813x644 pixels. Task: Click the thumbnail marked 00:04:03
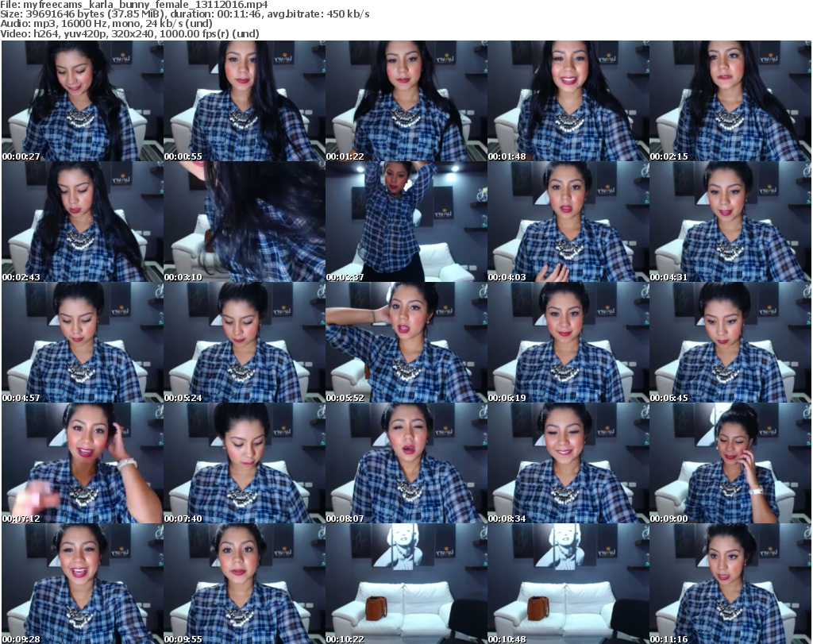coord(568,222)
